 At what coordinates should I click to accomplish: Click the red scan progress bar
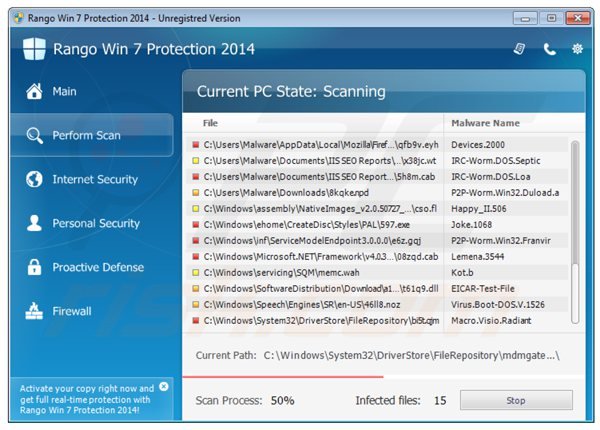(283, 377)
